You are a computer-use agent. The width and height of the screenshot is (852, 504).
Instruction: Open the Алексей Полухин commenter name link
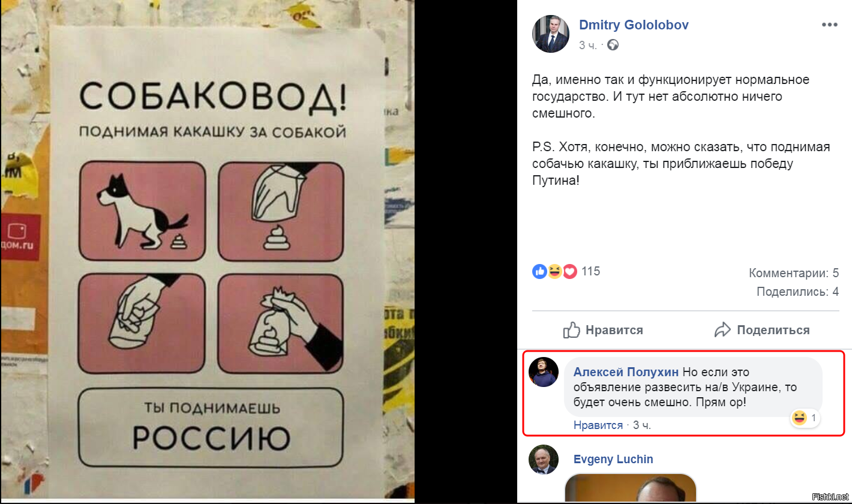626,372
